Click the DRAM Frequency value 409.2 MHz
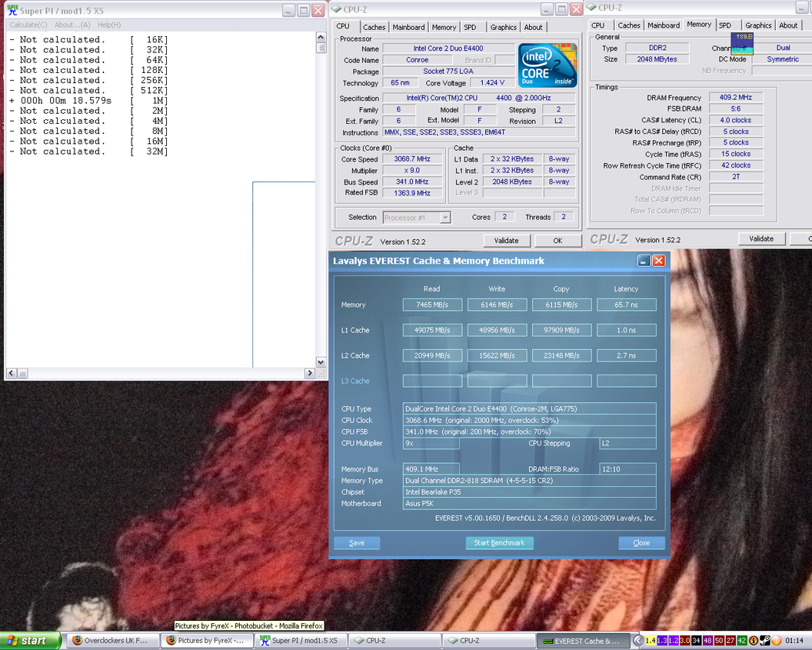 click(735, 98)
